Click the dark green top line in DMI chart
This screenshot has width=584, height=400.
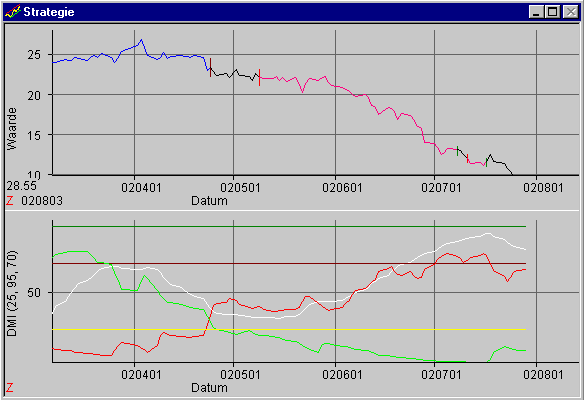(289, 226)
